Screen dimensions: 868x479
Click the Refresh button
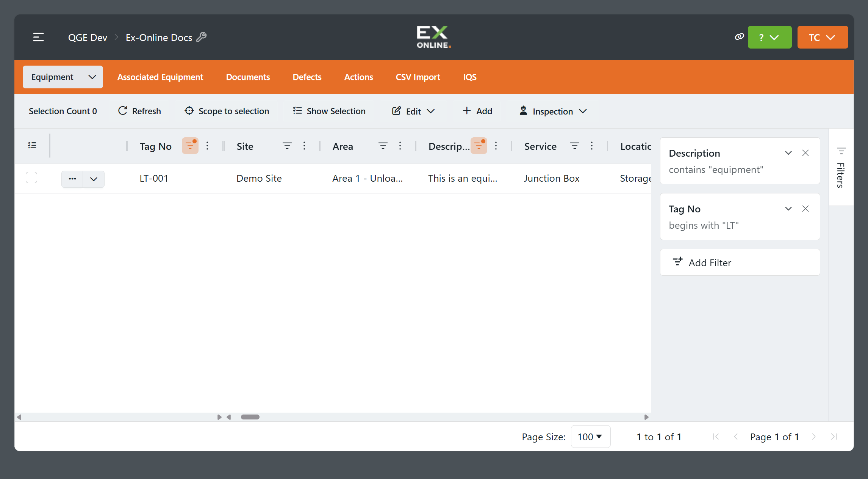click(x=139, y=111)
